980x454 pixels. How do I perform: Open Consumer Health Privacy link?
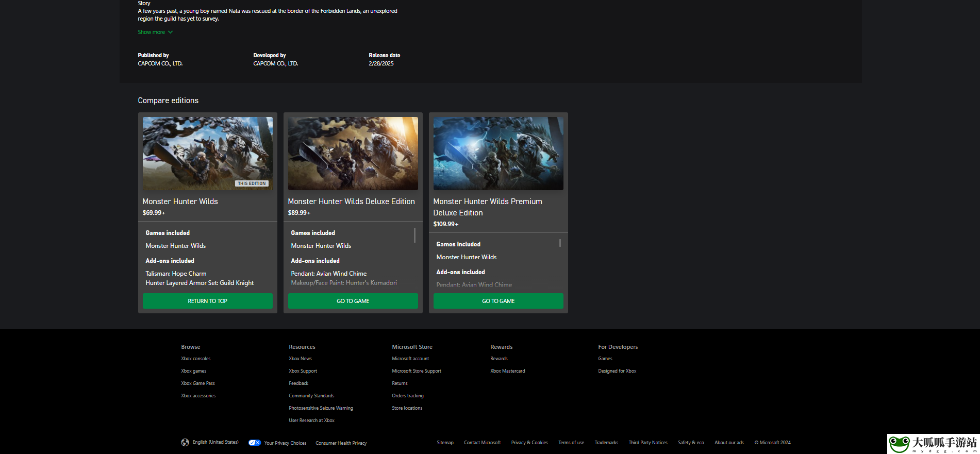[x=341, y=443]
